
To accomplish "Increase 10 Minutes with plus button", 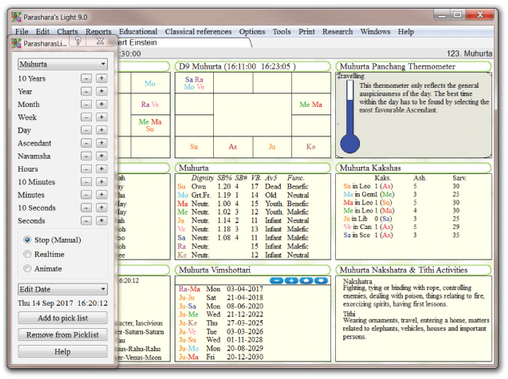I will tap(102, 182).
